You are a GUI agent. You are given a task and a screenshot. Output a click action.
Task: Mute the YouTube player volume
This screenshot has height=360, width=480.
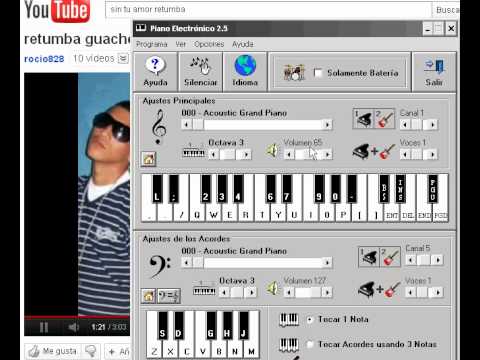click(73, 327)
